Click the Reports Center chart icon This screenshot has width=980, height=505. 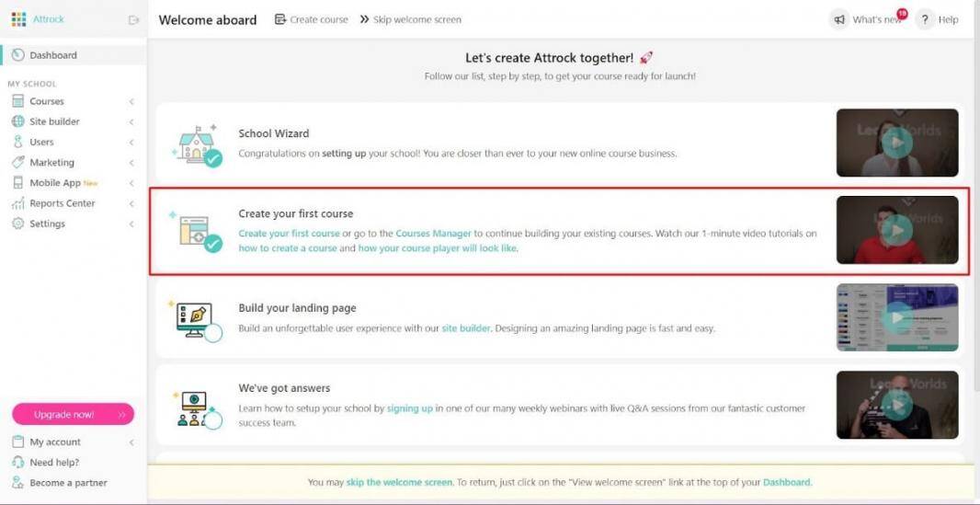pyautogui.click(x=18, y=203)
